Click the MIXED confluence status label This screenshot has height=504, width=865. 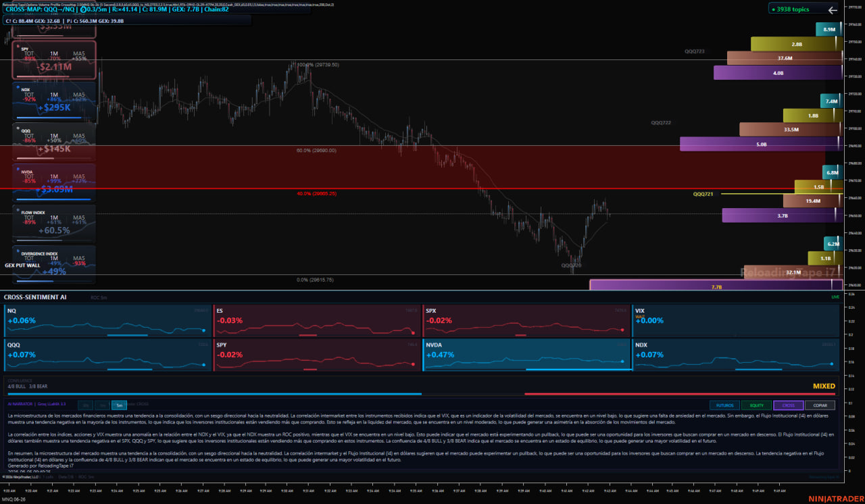[x=824, y=386]
